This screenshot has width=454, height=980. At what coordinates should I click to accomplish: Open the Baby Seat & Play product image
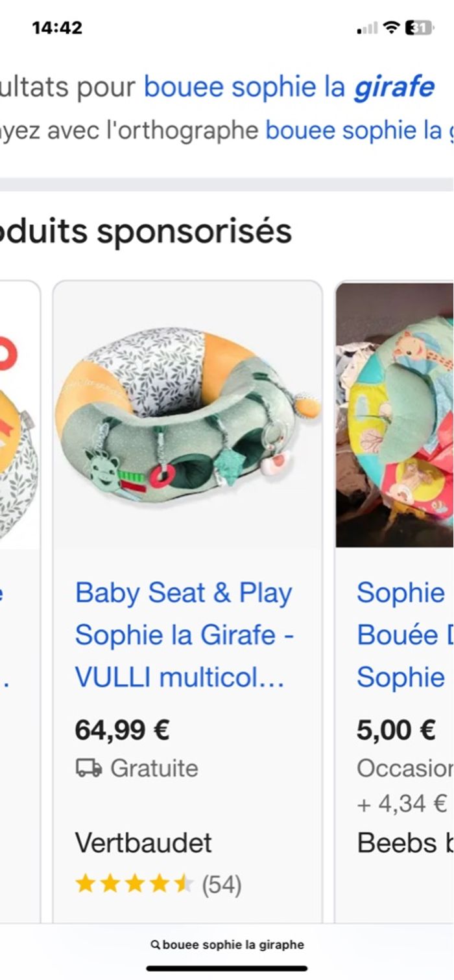187,415
